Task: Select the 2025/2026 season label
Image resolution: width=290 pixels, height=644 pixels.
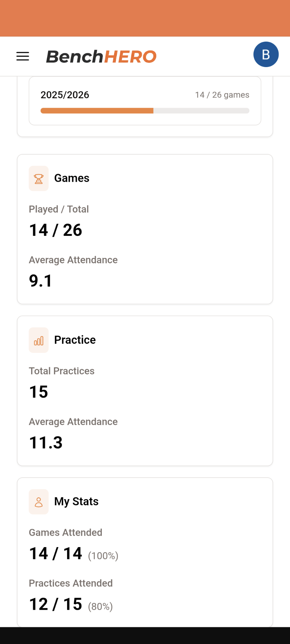Action: [x=65, y=95]
